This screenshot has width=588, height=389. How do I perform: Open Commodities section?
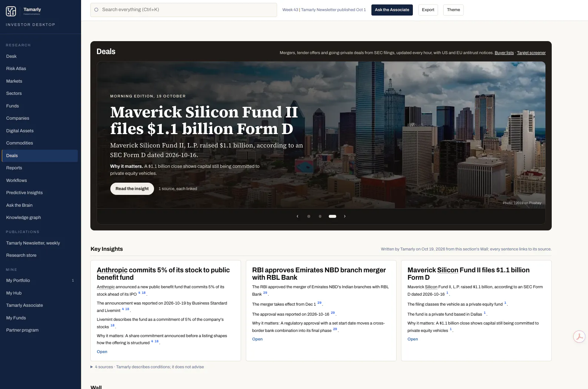point(40,143)
